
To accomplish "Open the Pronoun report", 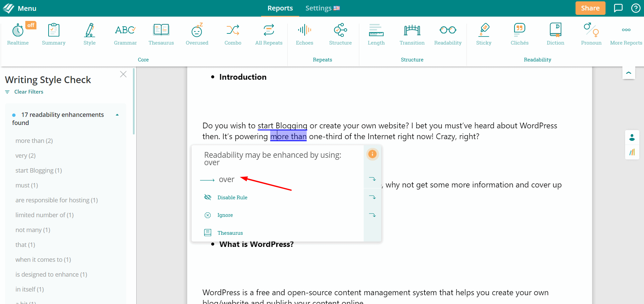I will 591,34.
